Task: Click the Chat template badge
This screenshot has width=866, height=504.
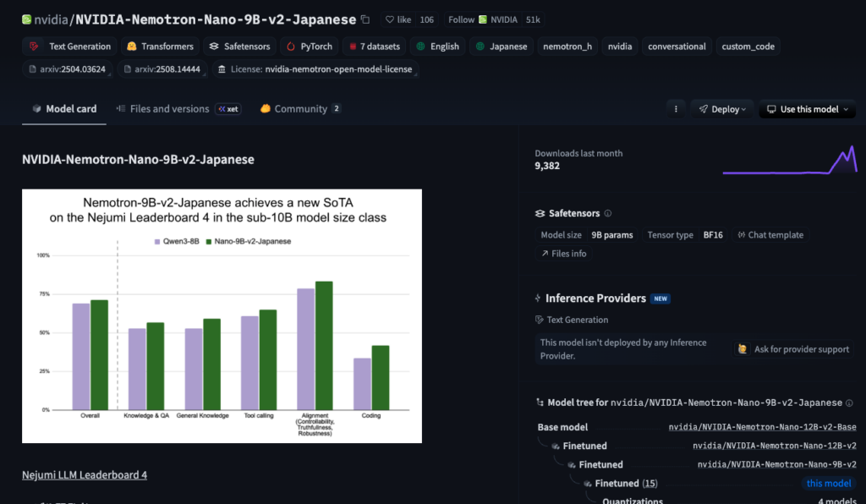Action: click(x=770, y=235)
